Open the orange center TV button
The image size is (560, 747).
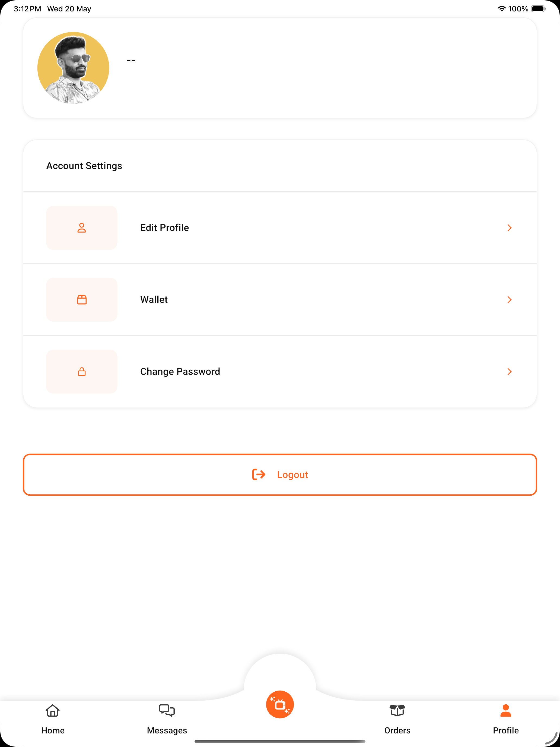point(280,704)
